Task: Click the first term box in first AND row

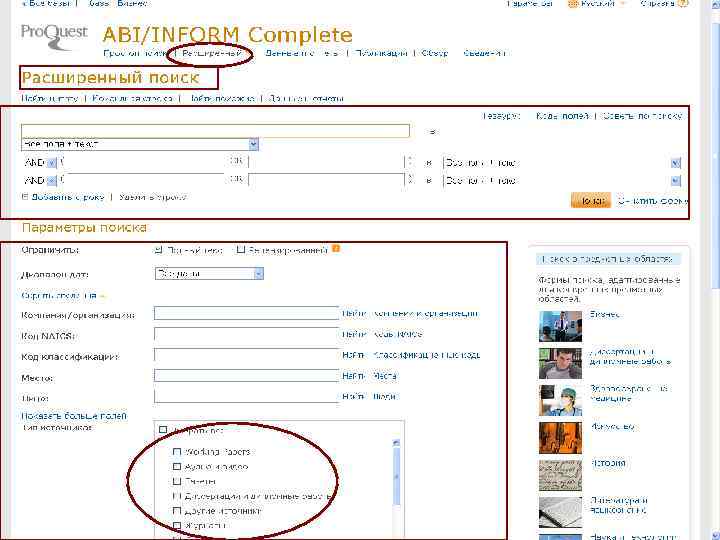Action: click(144, 162)
